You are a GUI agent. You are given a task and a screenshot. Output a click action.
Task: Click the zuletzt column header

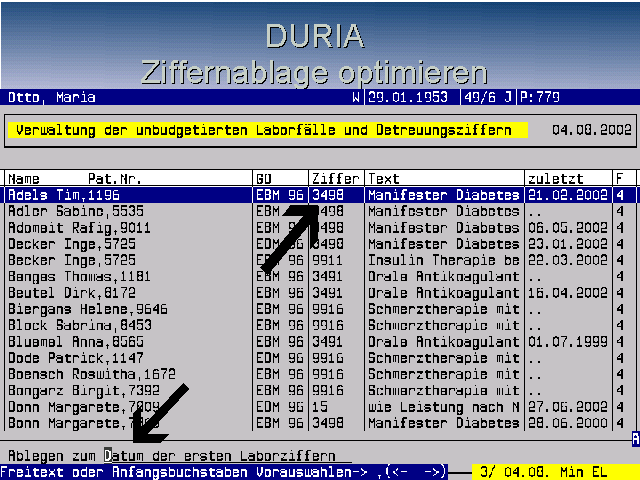tap(556, 179)
